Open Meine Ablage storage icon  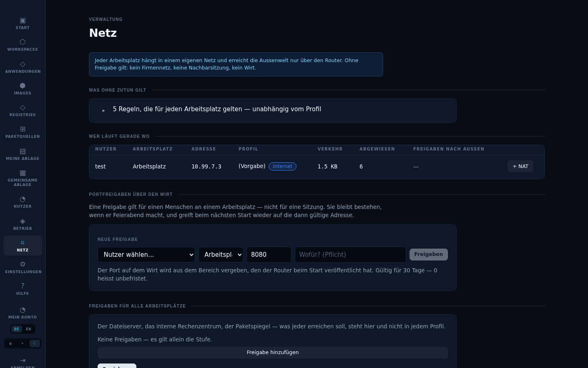tap(22, 151)
